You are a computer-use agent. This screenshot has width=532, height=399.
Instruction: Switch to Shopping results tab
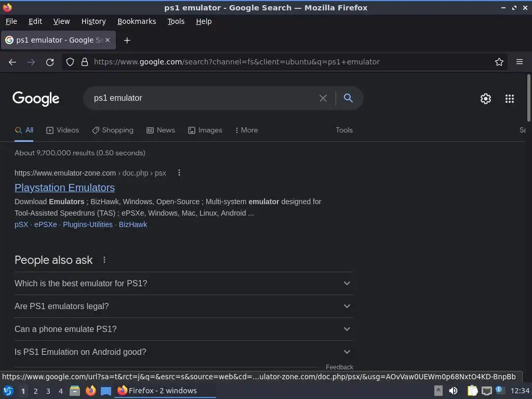(x=113, y=130)
